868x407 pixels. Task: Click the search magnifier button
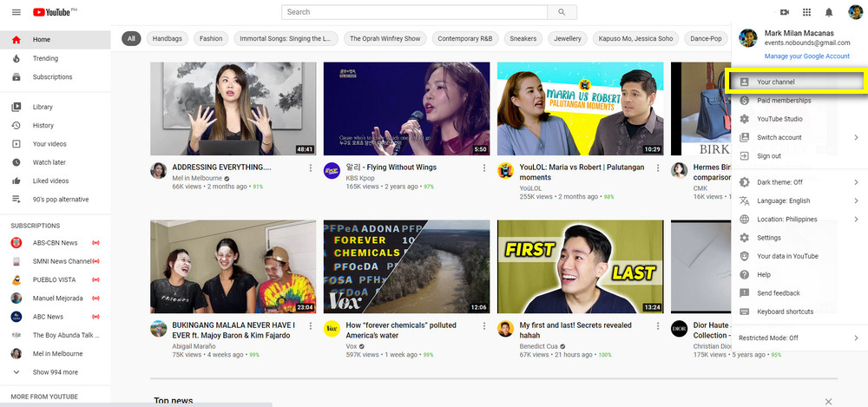tap(562, 12)
